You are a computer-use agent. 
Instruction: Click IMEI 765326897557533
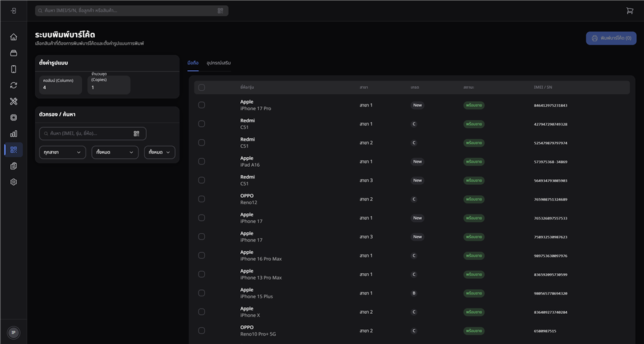[551, 218]
